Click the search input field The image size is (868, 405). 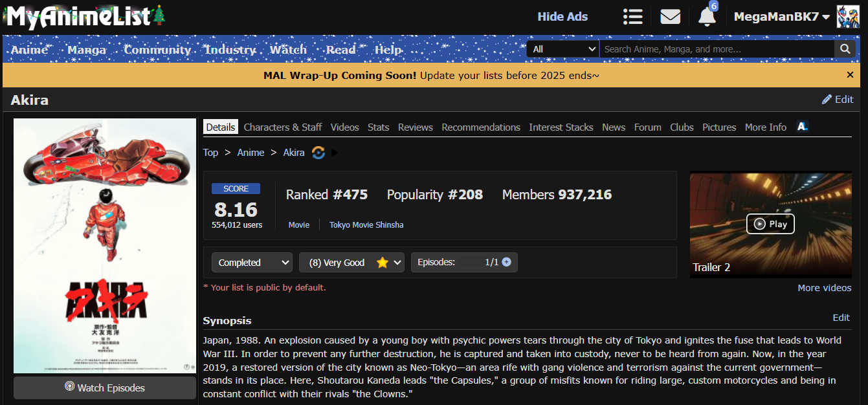pyautogui.click(x=717, y=49)
